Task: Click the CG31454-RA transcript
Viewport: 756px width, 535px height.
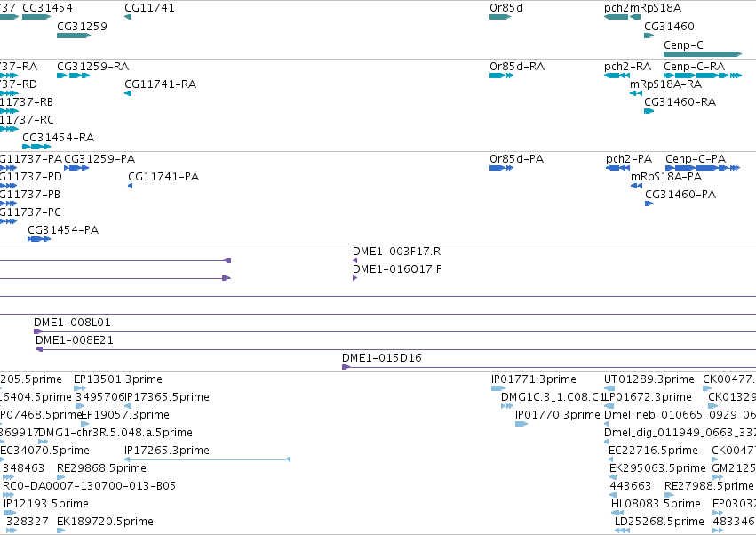Action: pos(36,147)
